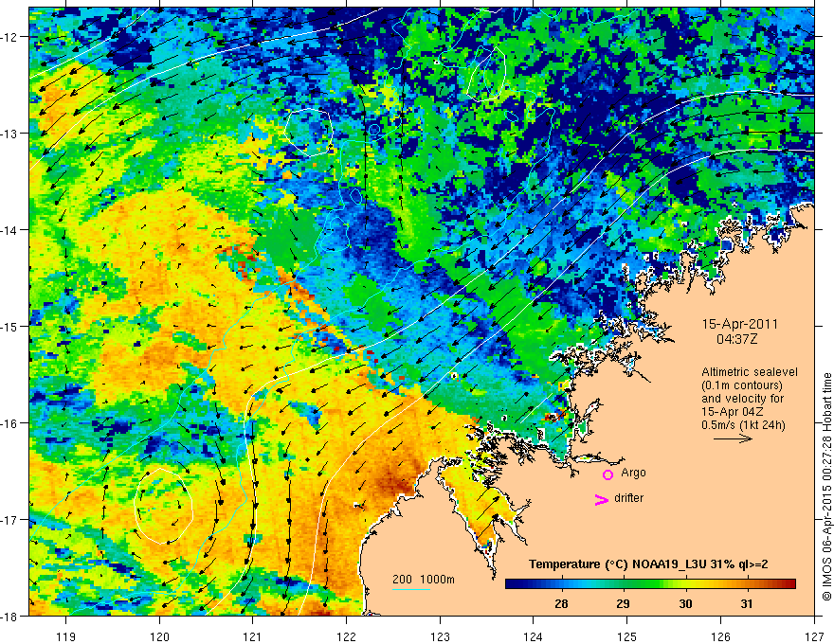Click the '200 1000m' bathymetry label
Image resolution: width=834 pixels, height=644 pixels.
[424, 580]
